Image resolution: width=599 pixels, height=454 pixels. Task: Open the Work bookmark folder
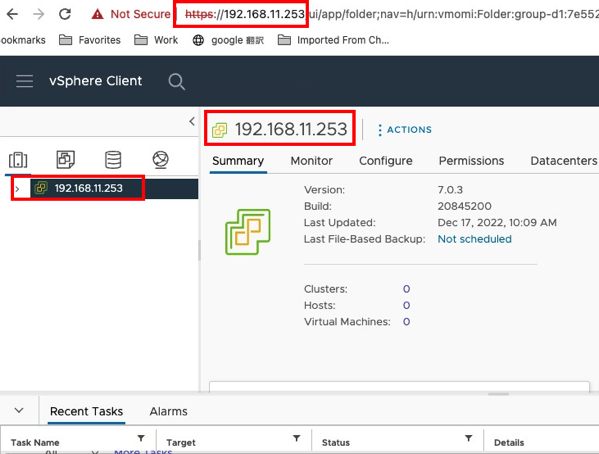[x=156, y=40]
